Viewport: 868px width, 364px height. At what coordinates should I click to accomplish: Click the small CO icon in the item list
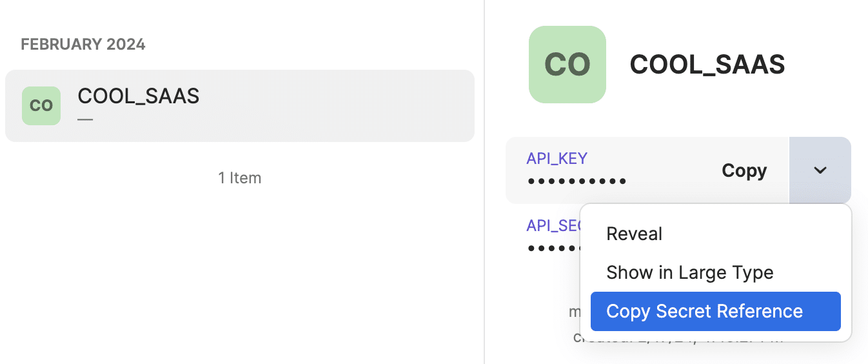pyautogui.click(x=41, y=106)
